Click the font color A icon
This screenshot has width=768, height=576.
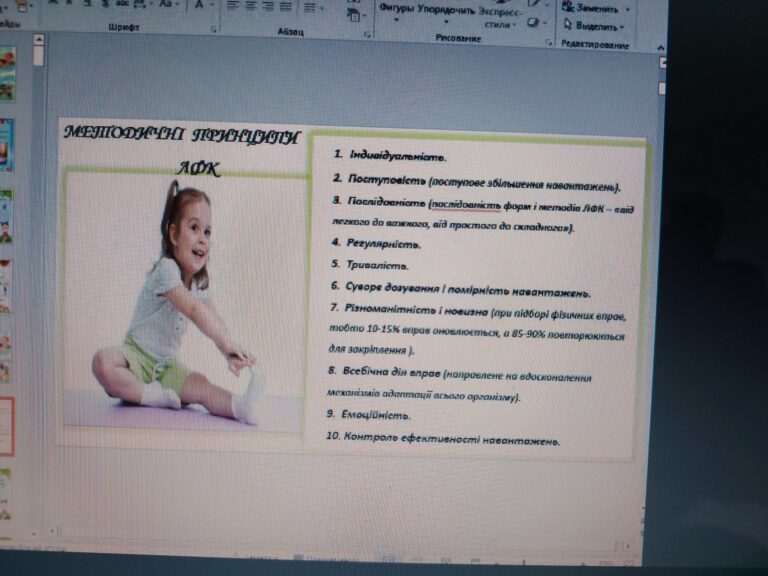pyautogui.click(x=199, y=5)
